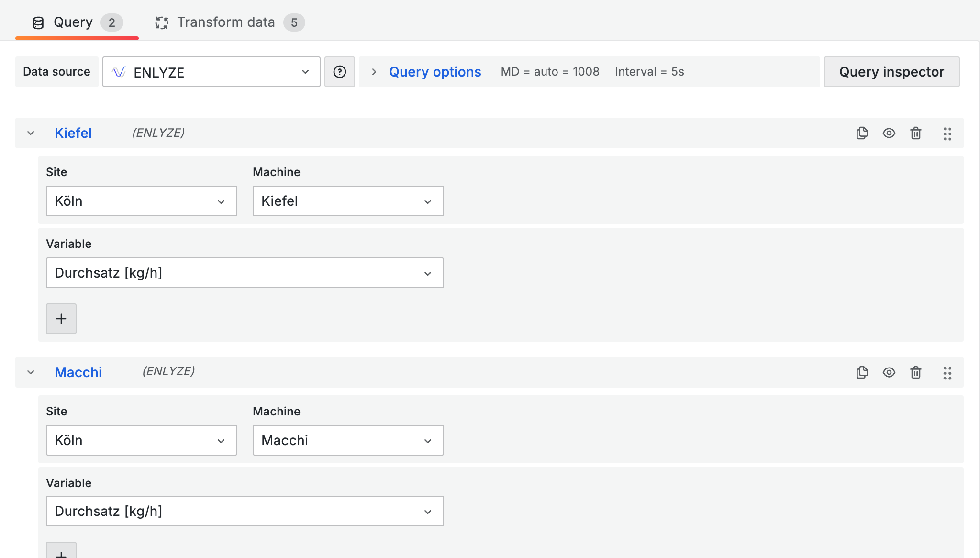Click the Macchi query drag handle
This screenshot has width=980, height=558.
[947, 373]
